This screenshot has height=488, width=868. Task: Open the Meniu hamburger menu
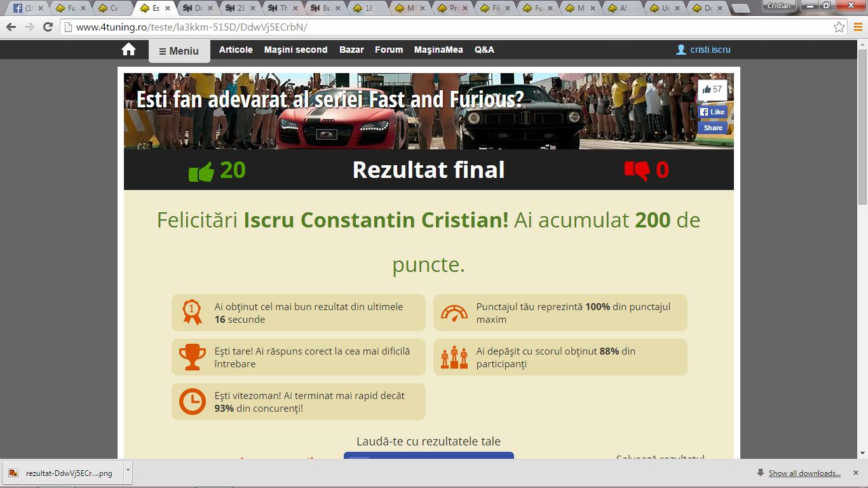(179, 51)
